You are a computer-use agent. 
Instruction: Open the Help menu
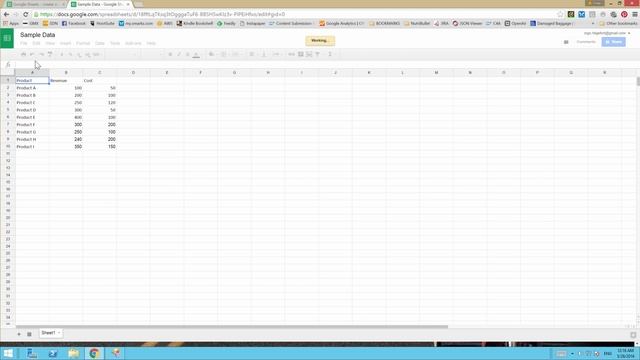pos(151,43)
